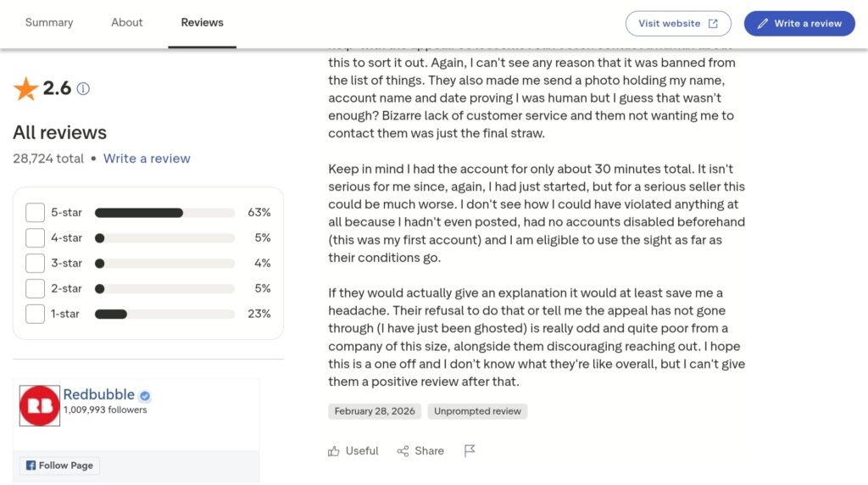Image resolution: width=868 pixels, height=485 pixels.
Task: Select the 2-star filter checkbox
Action: click(35, 288)
